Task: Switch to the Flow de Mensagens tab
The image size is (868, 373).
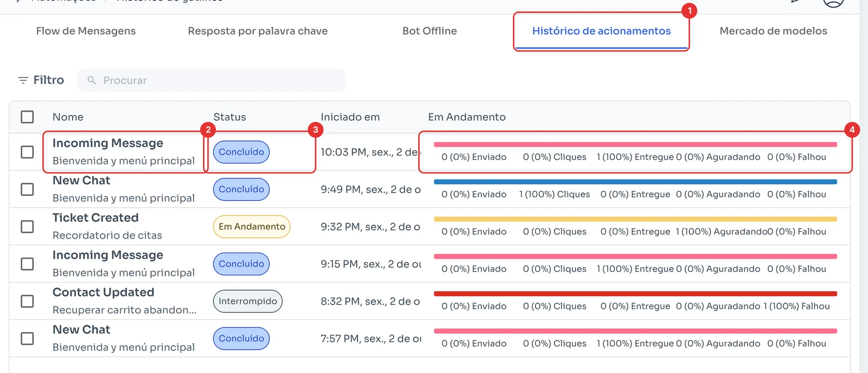Action: point(86,31)
